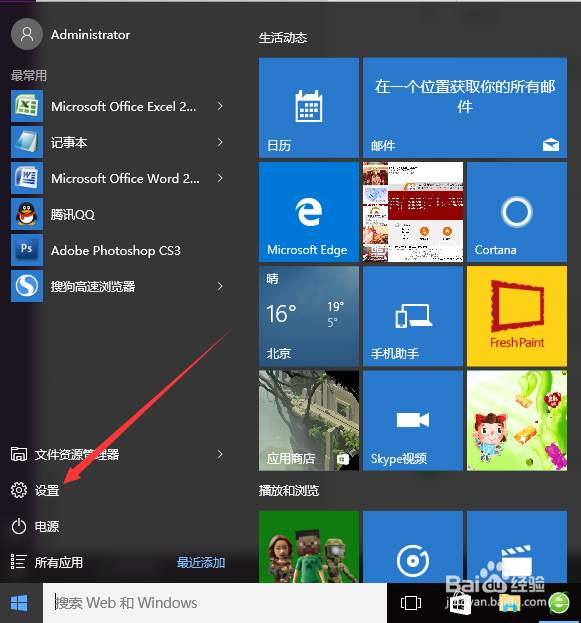Open the Skype视频 tile

coord(413,421)
